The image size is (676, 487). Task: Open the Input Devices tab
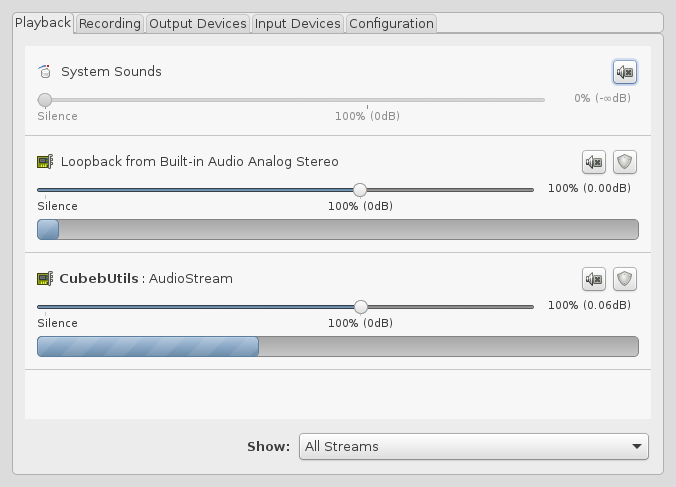tap(297, 23)
